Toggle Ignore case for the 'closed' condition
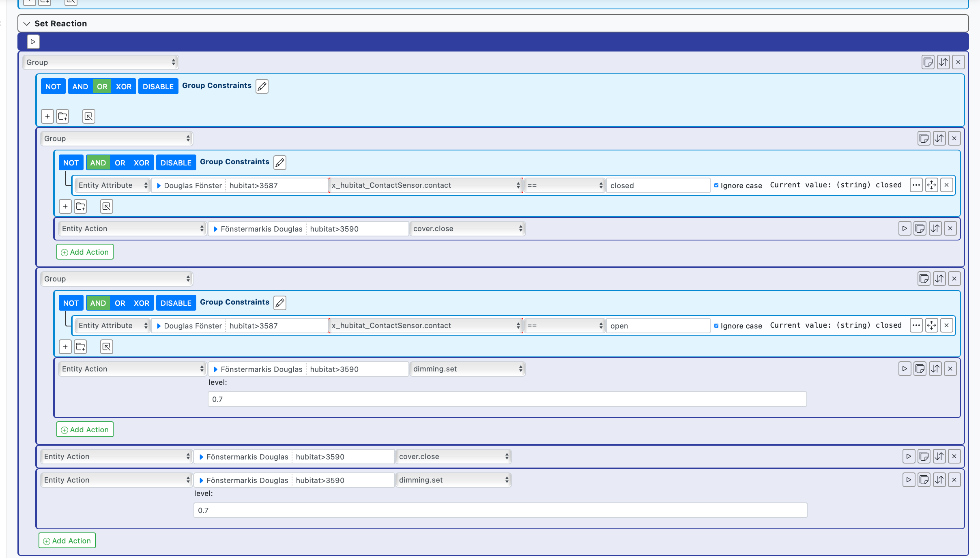980x558 pixels. point(716,185)
